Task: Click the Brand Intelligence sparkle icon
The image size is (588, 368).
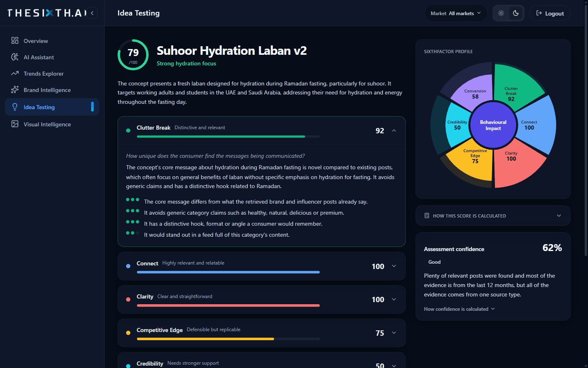Action: (15, 90)
